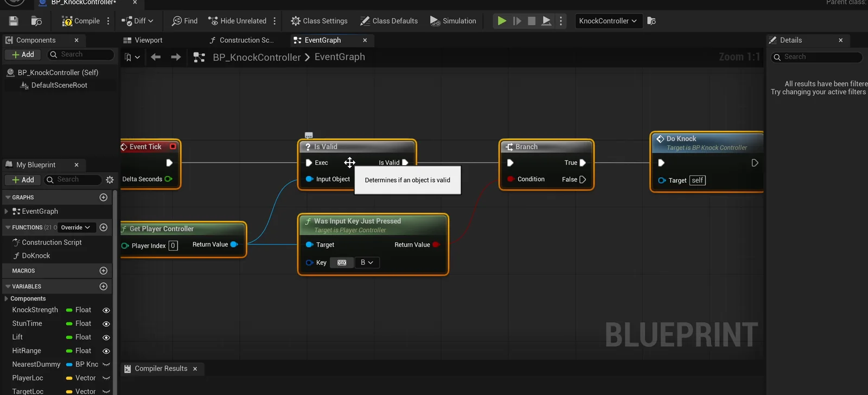This screenshot has width=868, height=395.
Task: Close the EventGraph tab
Action: [365, 40]
